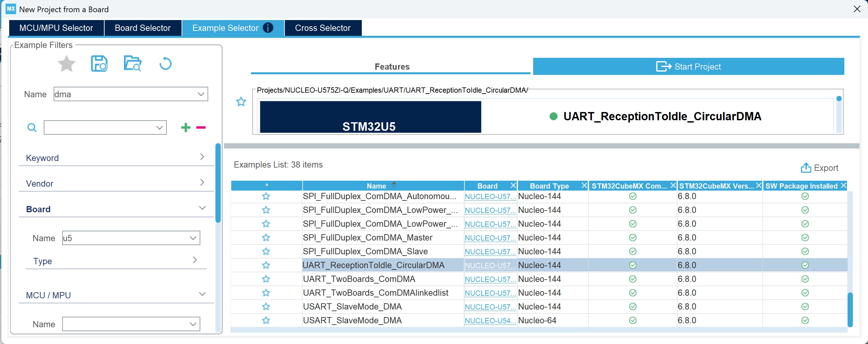Open NUCLEO-U57... board link for UART_TwoBoards_ComDMA
868x344 pixels.
point(490,279)
